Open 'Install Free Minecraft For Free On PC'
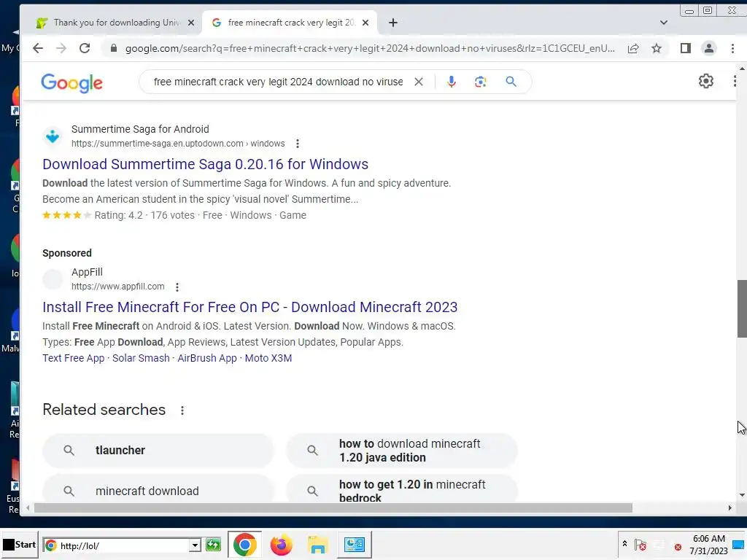This screenshot has height=560, width=747. pyautogui.click(x=249, y=307)
